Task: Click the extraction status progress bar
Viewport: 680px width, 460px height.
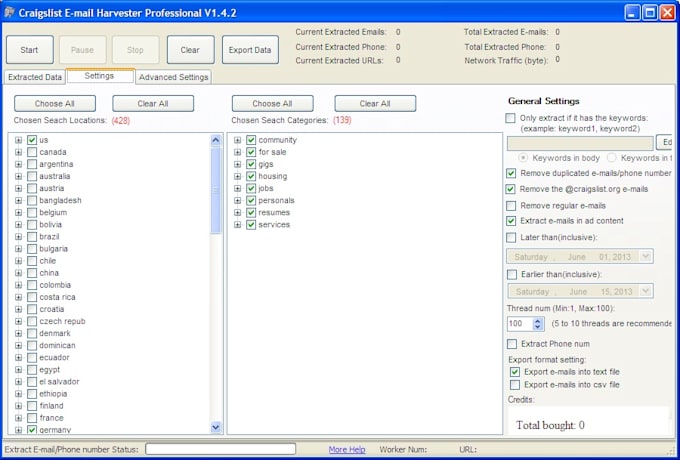Action: (220, 449)
